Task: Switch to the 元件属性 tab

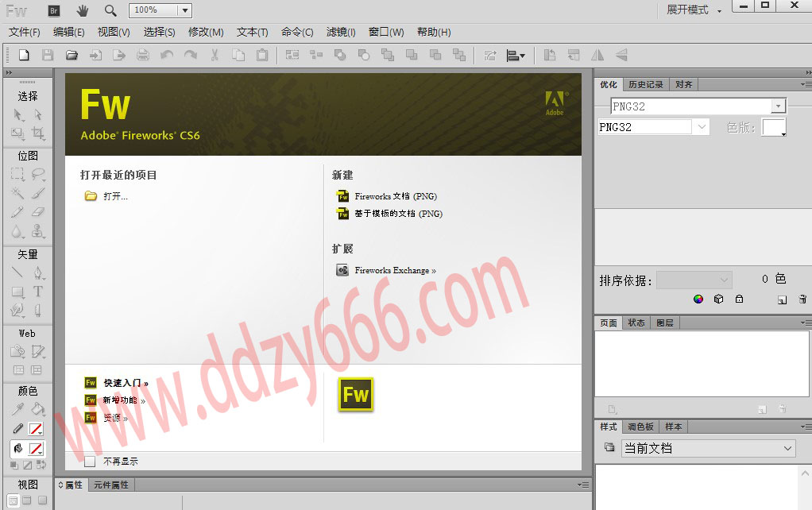Action: [110, 485]
